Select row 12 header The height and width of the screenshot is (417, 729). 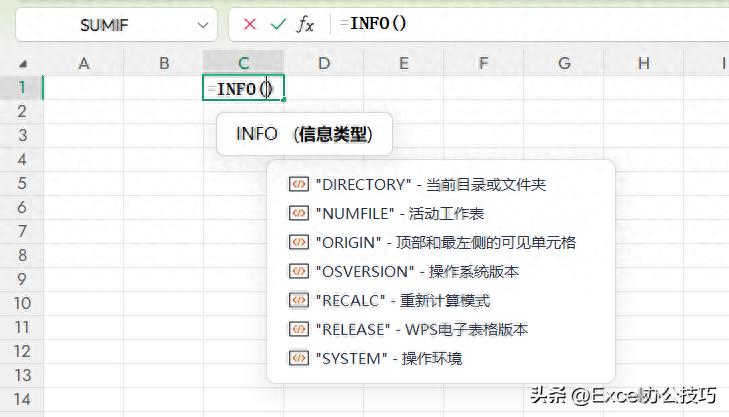tap(22, 351)
